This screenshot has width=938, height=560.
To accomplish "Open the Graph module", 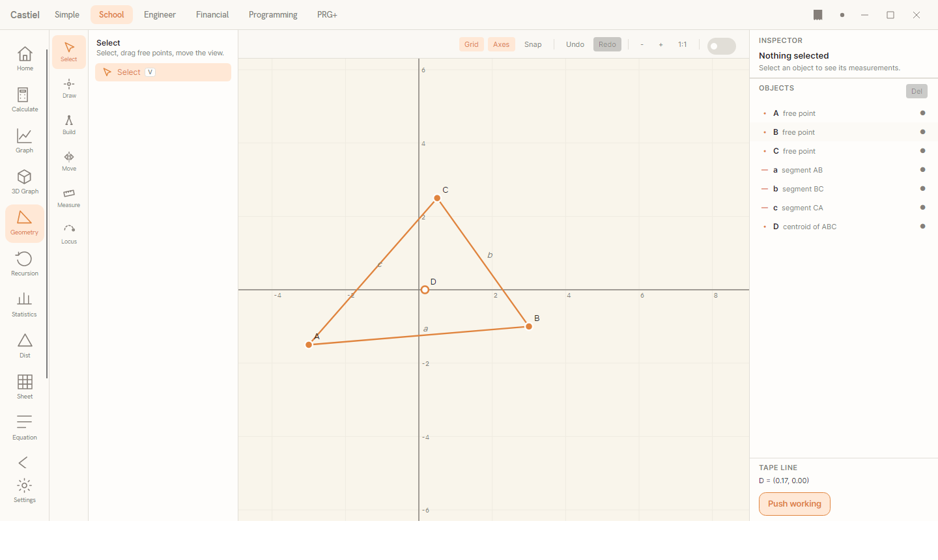I will coord(25,141).
